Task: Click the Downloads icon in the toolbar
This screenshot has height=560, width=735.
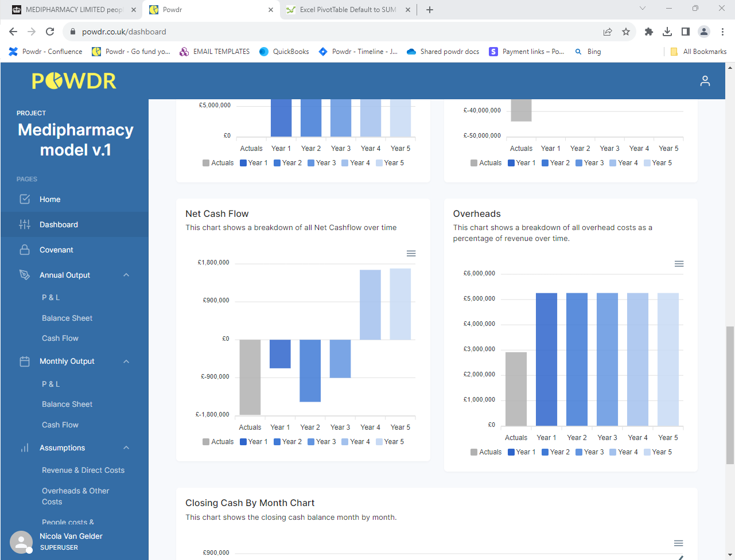Action: (x=667, y=32)
